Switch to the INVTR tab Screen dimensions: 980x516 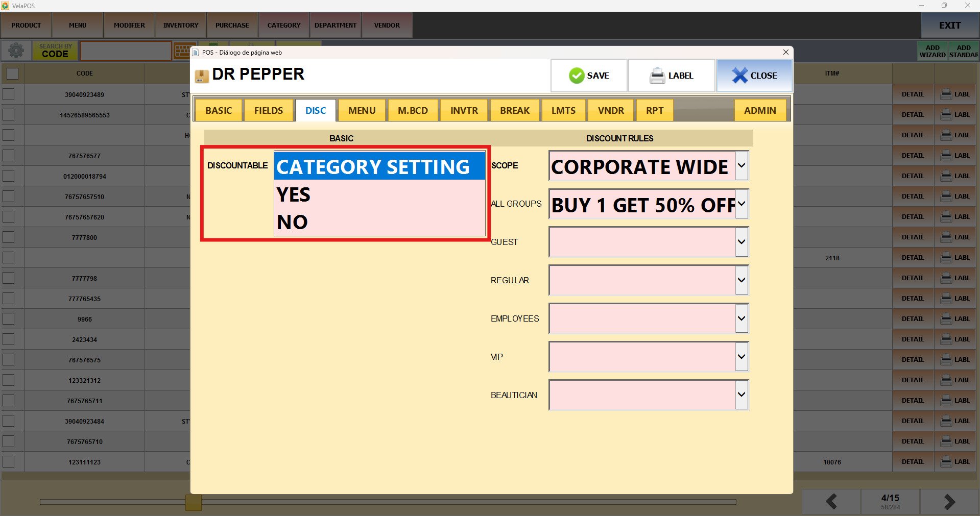click(464, 110)
